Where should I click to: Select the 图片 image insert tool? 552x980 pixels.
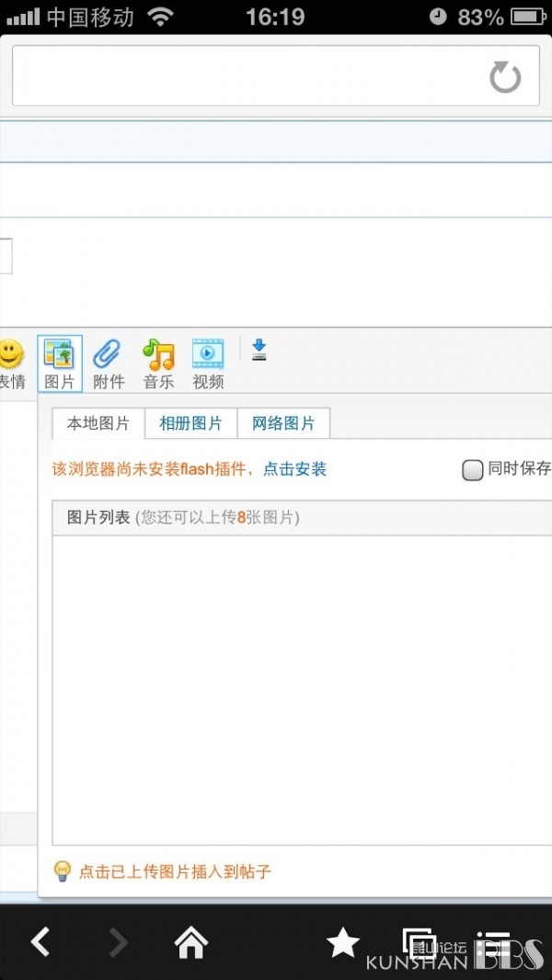click(60, 363)
